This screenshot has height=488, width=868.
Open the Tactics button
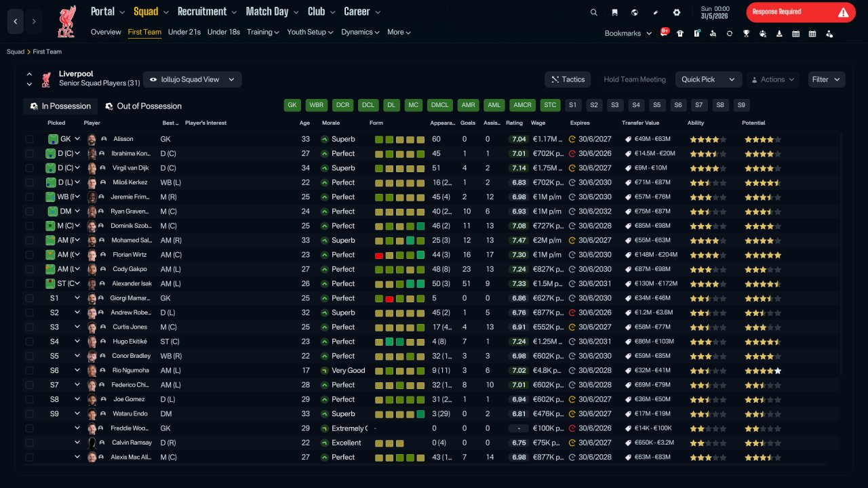click(x=568, y=79)
